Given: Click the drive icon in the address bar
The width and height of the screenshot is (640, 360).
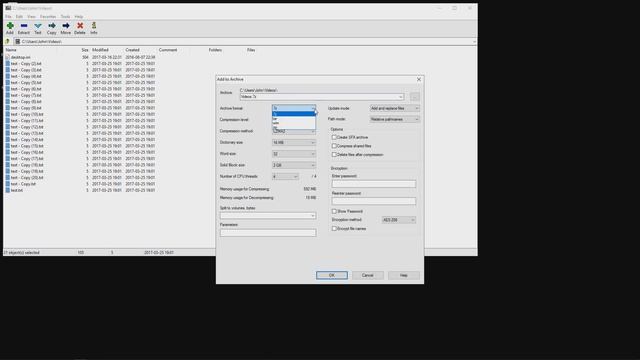Looking at the screenshot, I should coord(18,42).
